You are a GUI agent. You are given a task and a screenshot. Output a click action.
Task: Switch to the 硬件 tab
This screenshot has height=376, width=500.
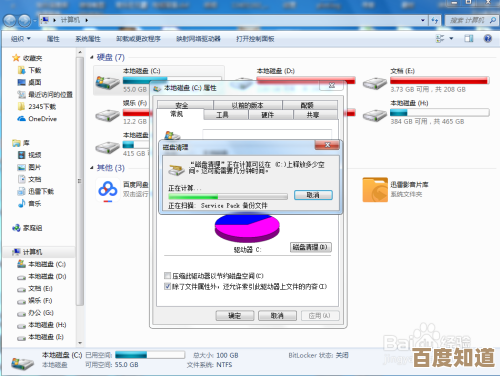[267, 115]
